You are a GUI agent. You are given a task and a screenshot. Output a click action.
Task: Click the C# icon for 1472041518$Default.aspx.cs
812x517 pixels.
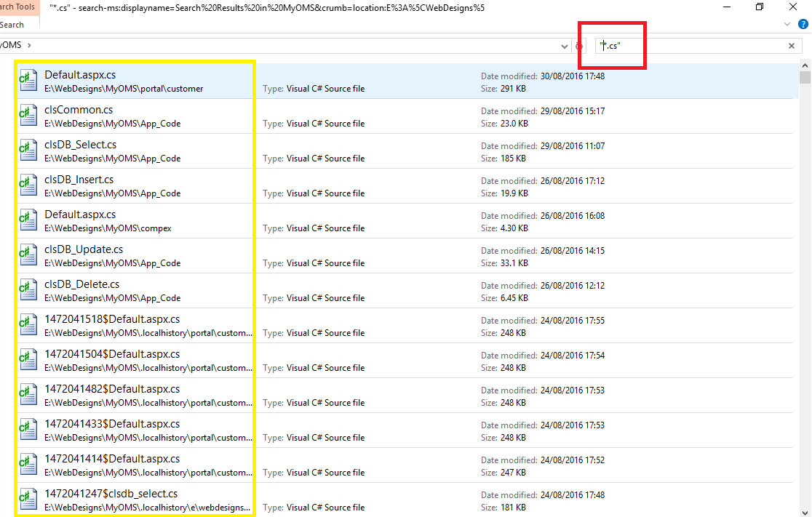coord(28,324)
